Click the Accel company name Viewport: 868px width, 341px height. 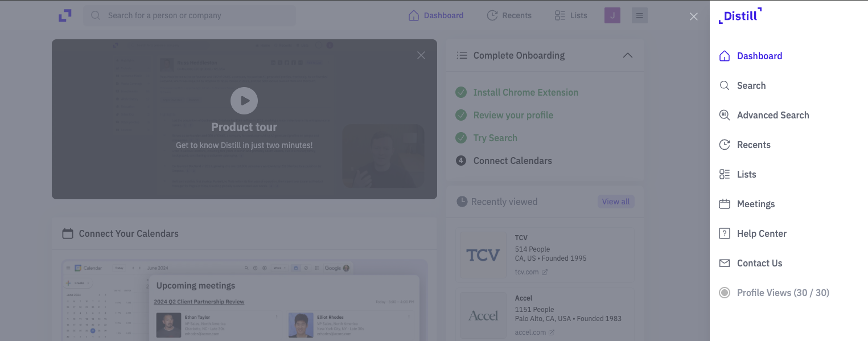pyautogui.click(x=524, y=298)
